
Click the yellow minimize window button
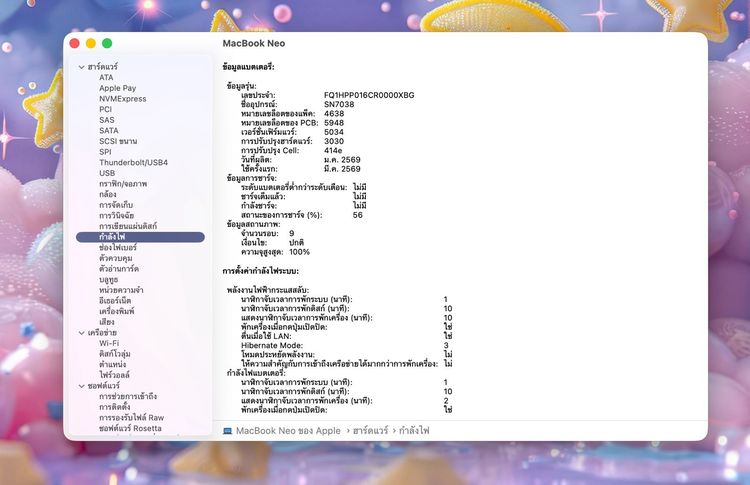91,44
